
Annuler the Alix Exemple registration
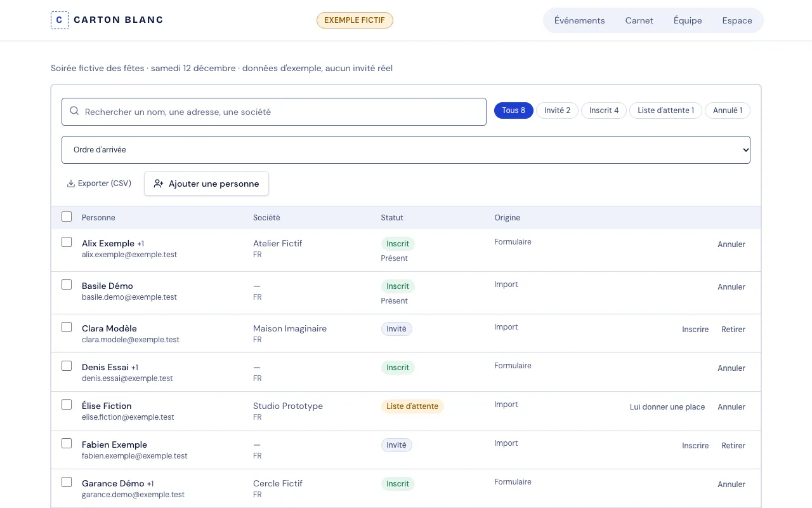coord(731,244)
